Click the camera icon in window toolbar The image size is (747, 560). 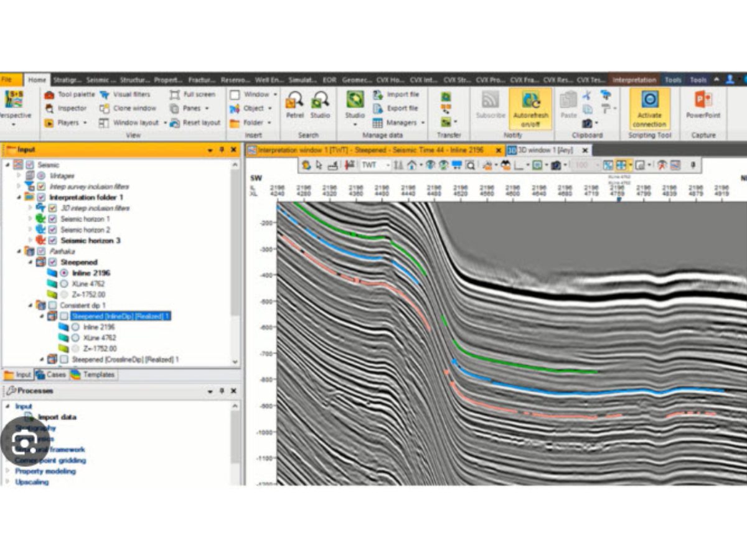coord(555,166)
